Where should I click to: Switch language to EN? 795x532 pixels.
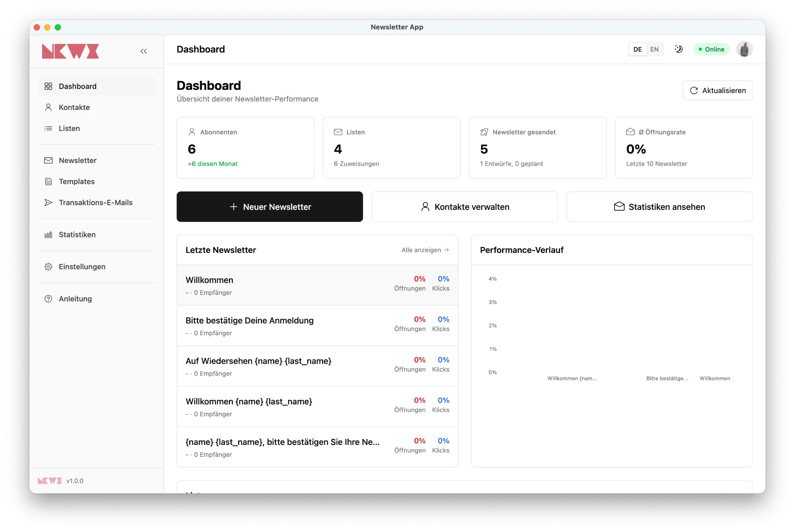[x=654, y=49]
